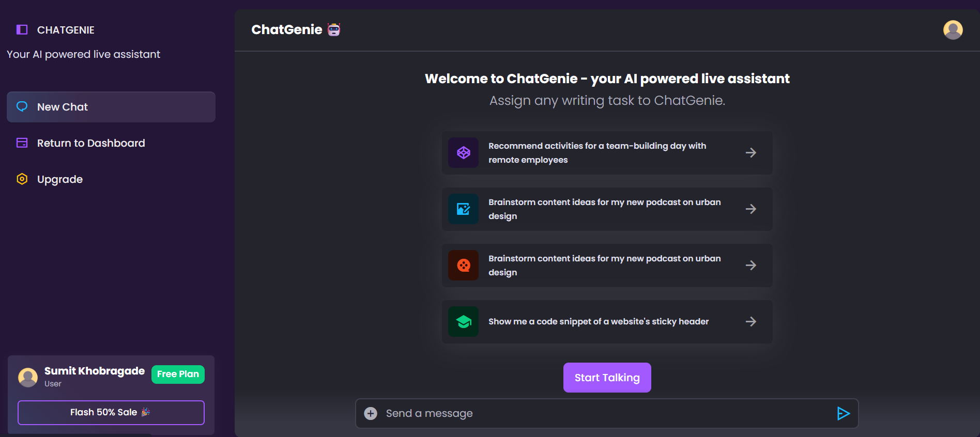Click the CHATGENIE logo icon
This screenshot has height=437, width=980.
tap(21, 29)
